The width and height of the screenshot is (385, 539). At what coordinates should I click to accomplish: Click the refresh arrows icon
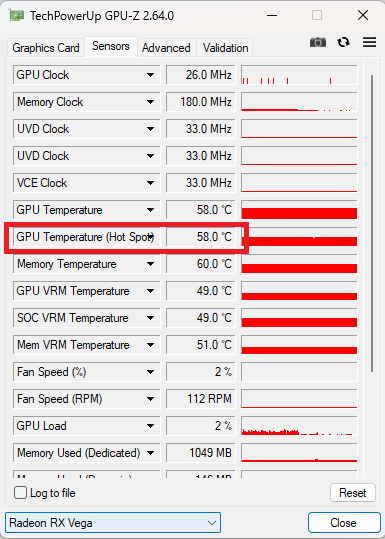[x=343, y=42]
